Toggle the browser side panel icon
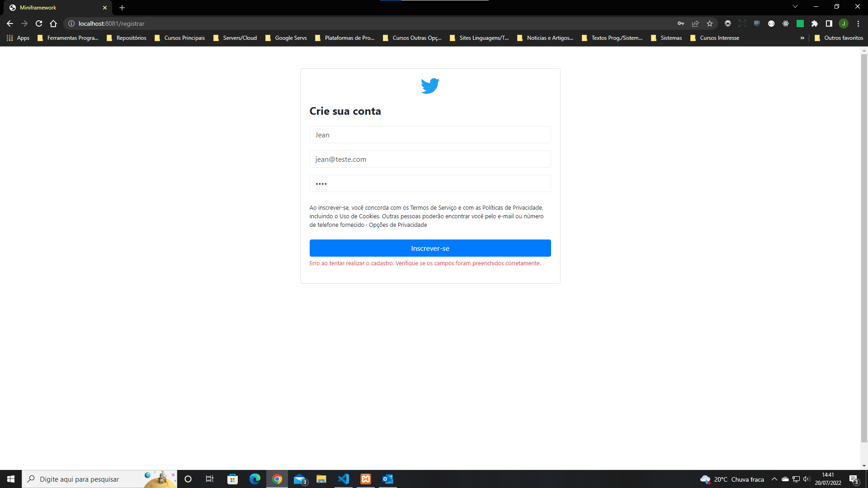This screenshot has width=868, height=488. [x=829, y=23]
